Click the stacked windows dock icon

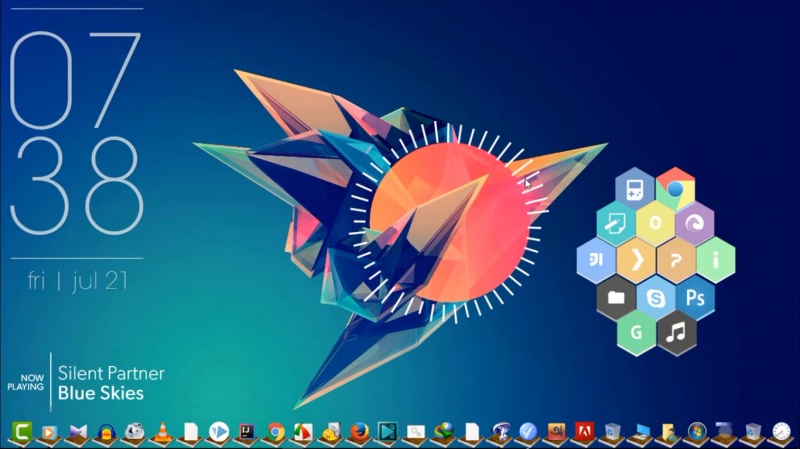point(725,432)
